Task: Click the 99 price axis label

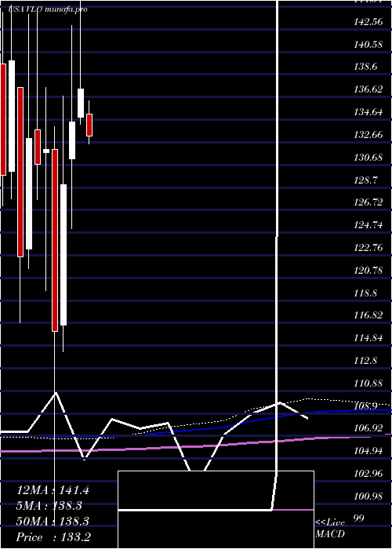Action: [x=359, y=518]
